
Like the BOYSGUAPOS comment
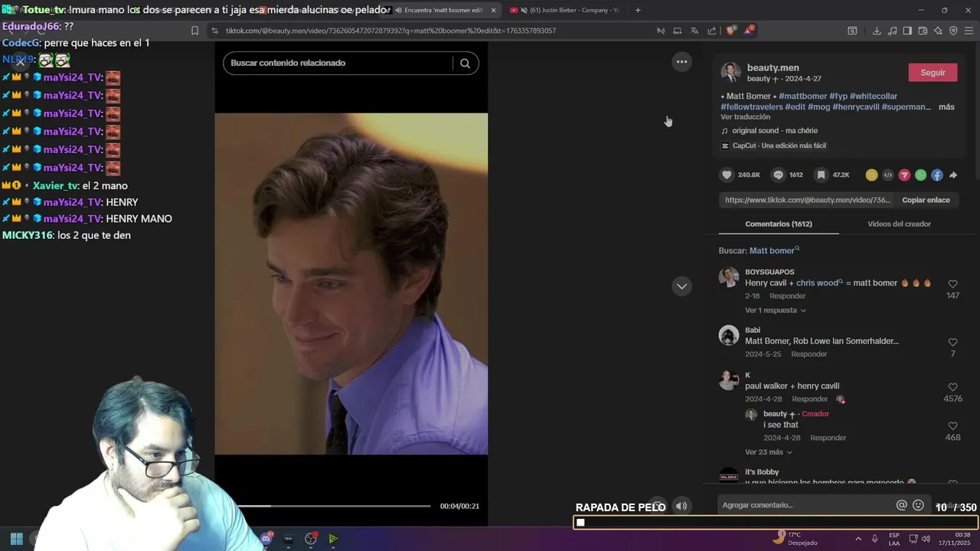952,284
